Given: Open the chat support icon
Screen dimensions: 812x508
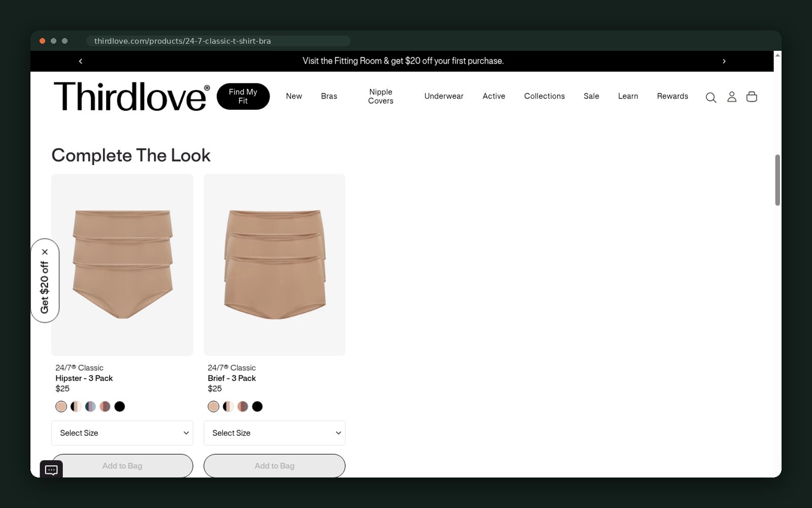Looking at the screenshot, I should (x=51, y=470).
